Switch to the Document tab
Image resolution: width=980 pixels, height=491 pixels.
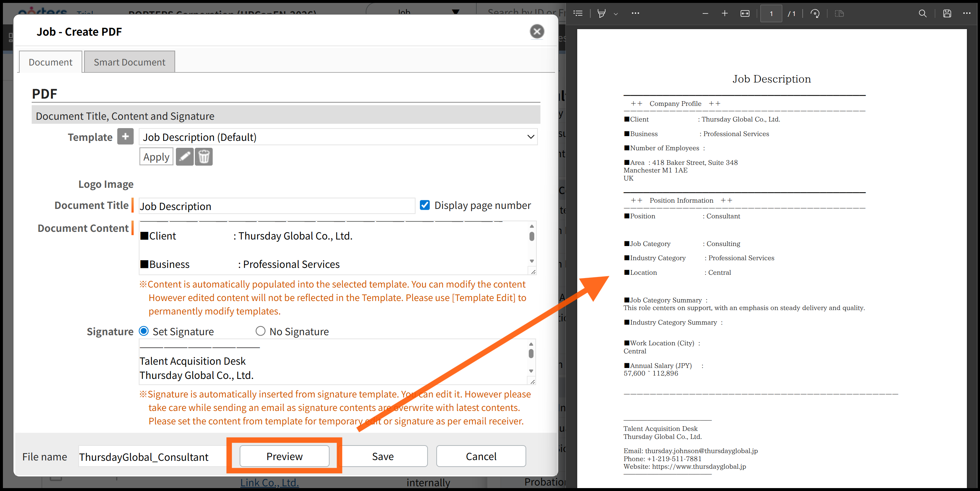point(50,62)
